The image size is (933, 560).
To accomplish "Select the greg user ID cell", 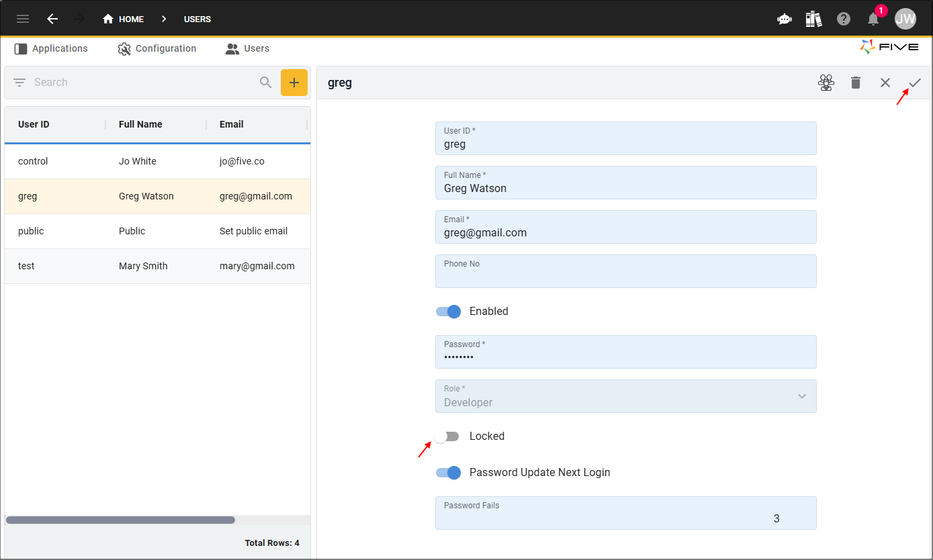I will click(x=28, y=196).
